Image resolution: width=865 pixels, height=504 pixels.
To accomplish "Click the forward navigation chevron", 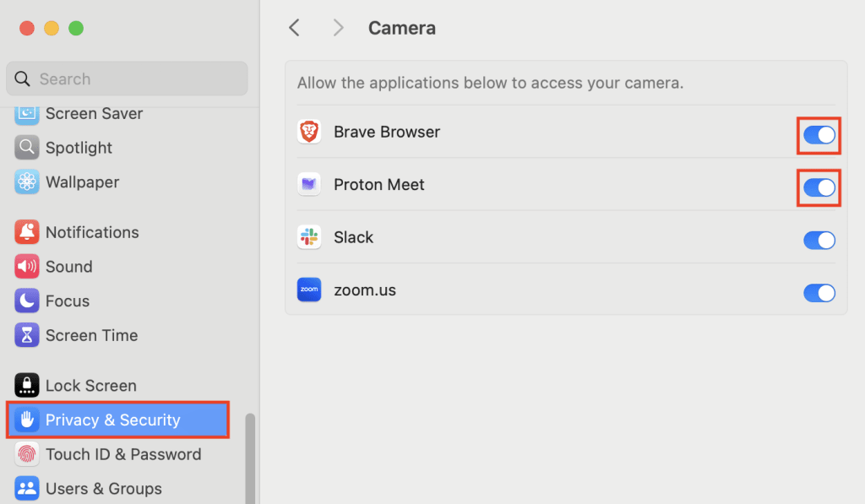I will tap(338, 27).
